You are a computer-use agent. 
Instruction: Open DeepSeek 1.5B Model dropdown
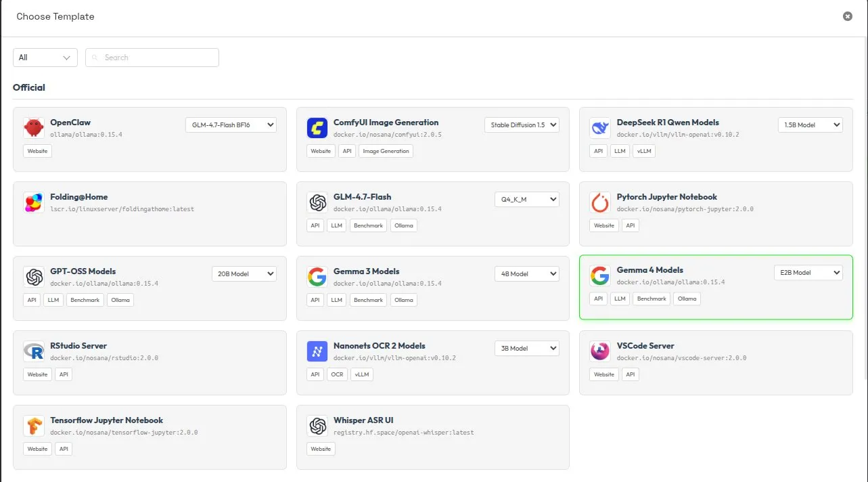coord(810,125)
